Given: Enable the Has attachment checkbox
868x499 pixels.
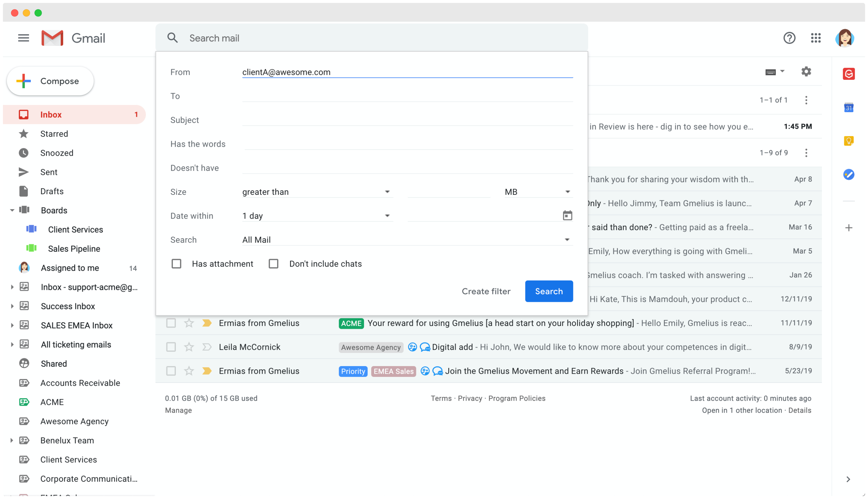Looking at the screenshot, I should (x=176, y=263).
